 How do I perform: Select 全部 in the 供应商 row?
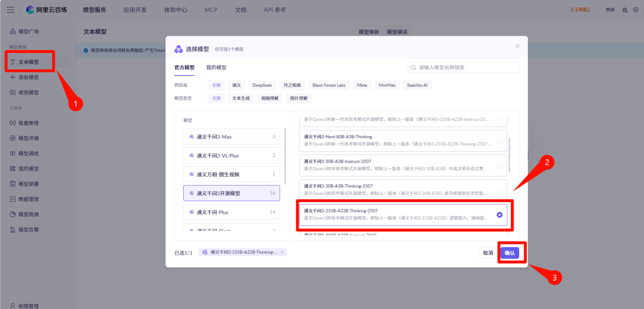tap(216, 85)
